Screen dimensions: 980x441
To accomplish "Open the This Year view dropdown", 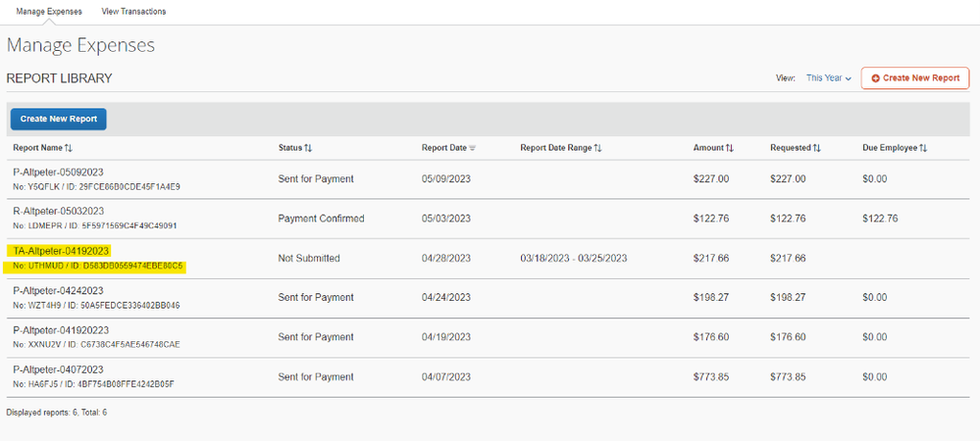I will 829,78.
